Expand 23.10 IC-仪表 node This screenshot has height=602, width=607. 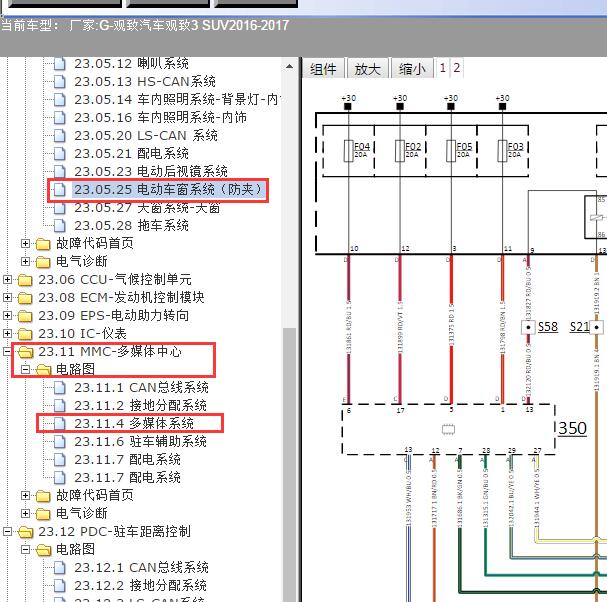click(x=7, y=333)
